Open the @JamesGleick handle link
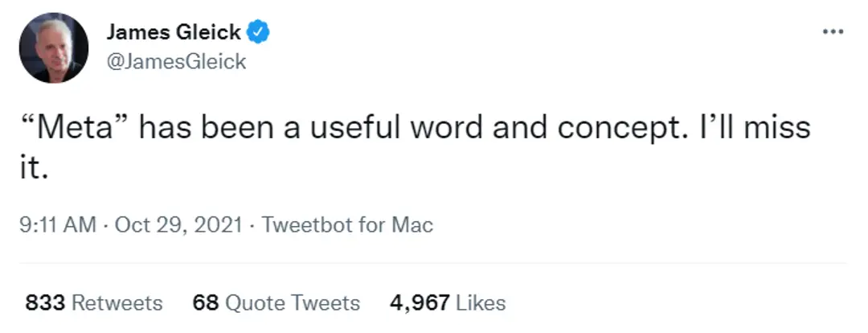This screenshot has width=868, height=333. [176, 61]
